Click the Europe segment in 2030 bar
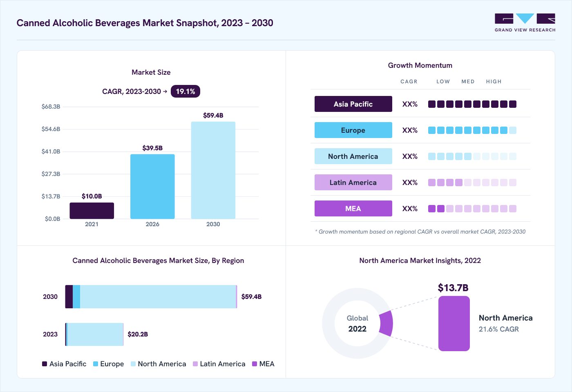 click(x=76, y=296)
